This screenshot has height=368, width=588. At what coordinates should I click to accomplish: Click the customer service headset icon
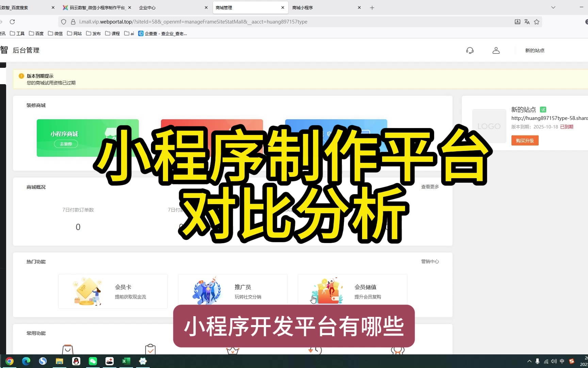coord(470,50)
